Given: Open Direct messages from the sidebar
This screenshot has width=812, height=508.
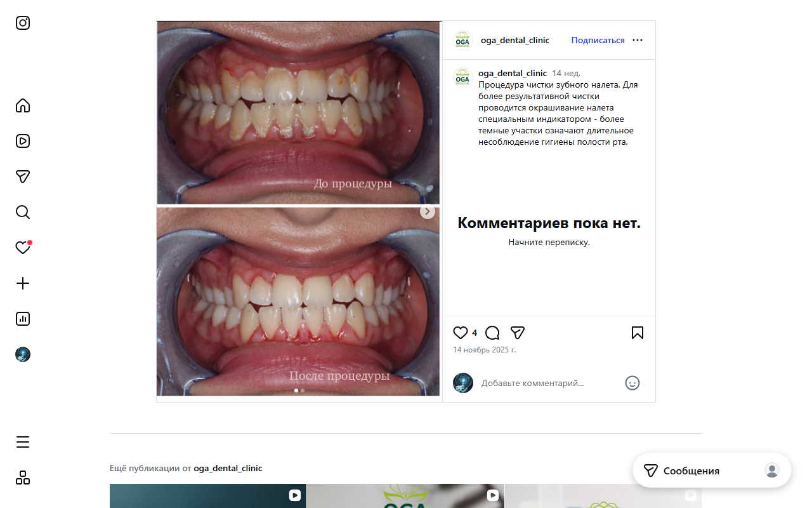Looking at the screenshot, I should click(x=23, y=177).
